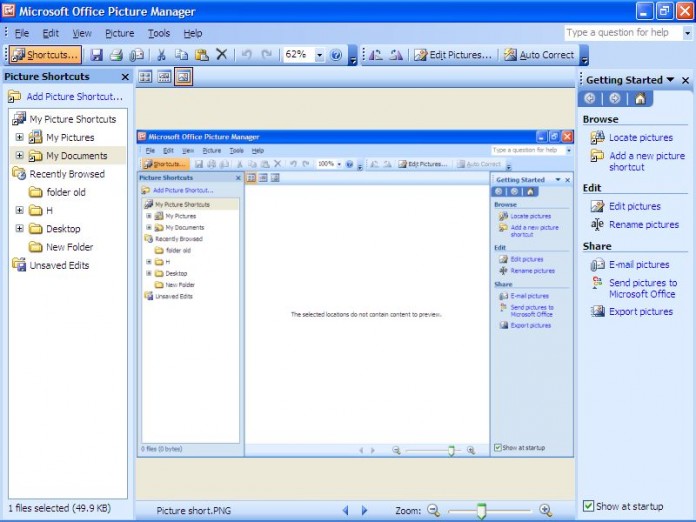Click the Getting Started Forward arrow
The image size is (696, 522).
tap(614, 98)
